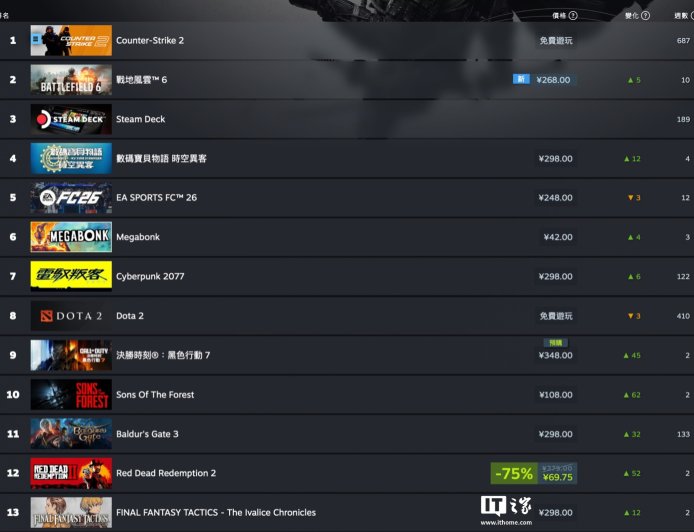The height and width of the screenshot is (532, 694).
Task: Open the Battlefield 6 capsule image
Action: pos(71,80)
